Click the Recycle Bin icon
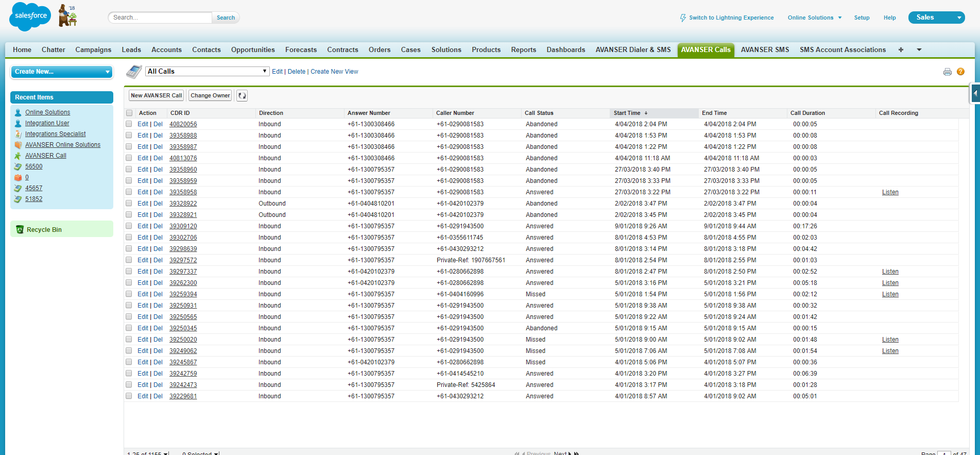 20,230
